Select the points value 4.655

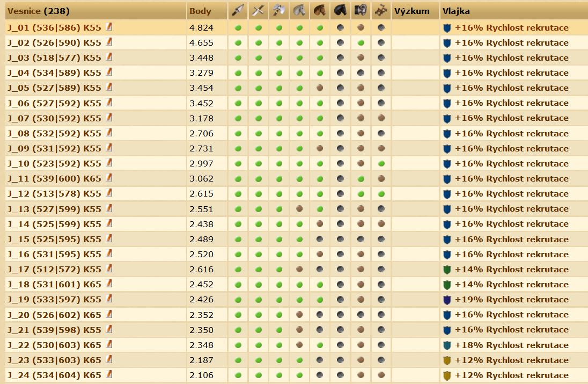click(201, 43)
